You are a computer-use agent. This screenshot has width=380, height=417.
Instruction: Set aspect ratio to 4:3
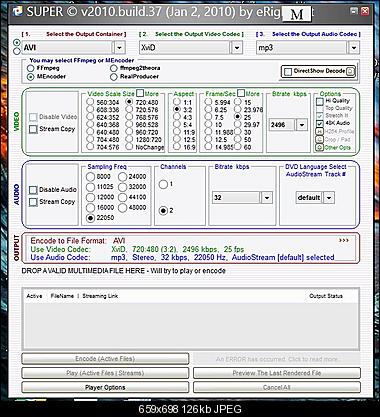(177, 117)
